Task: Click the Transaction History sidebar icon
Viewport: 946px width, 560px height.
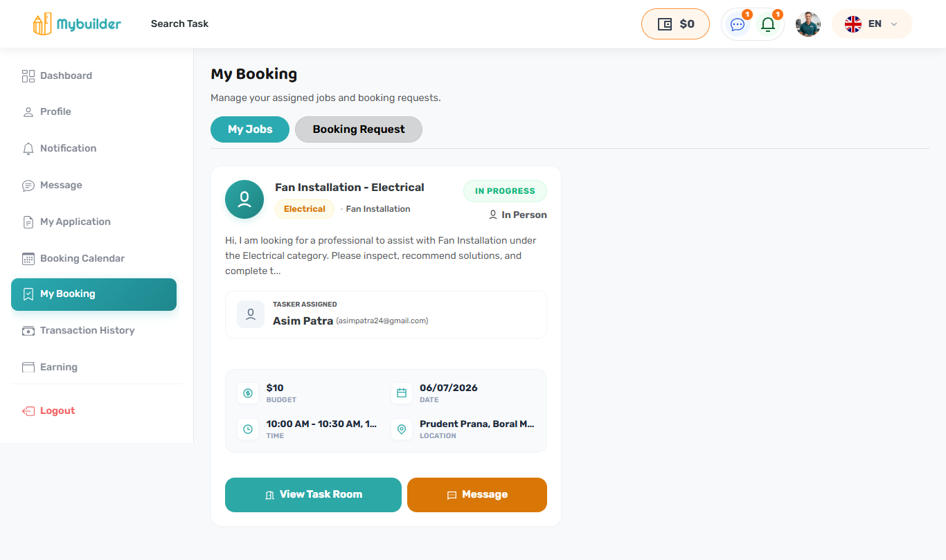Action: point(28,330)
